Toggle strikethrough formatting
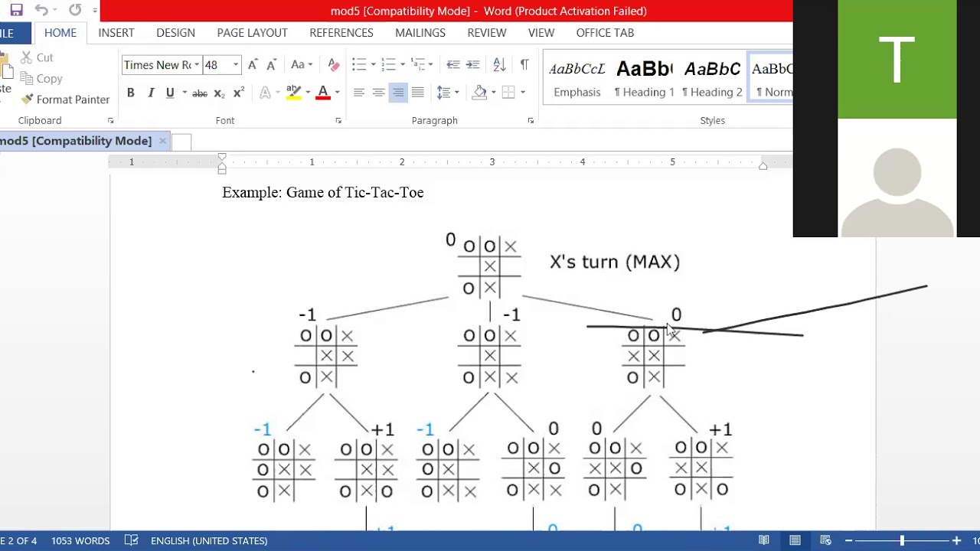 pyautogui.click(x=200, y=93)
